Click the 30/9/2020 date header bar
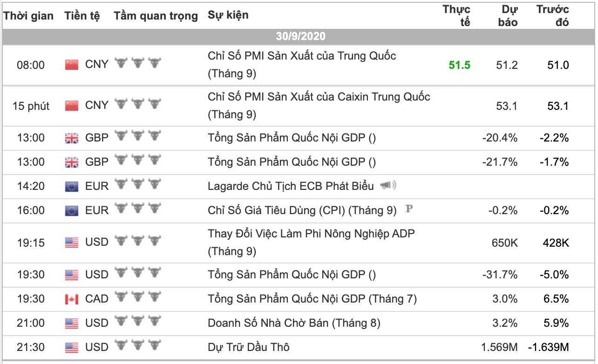Viewport: 598px width, 364px height. pyautogui.click(x=300, y=36)
